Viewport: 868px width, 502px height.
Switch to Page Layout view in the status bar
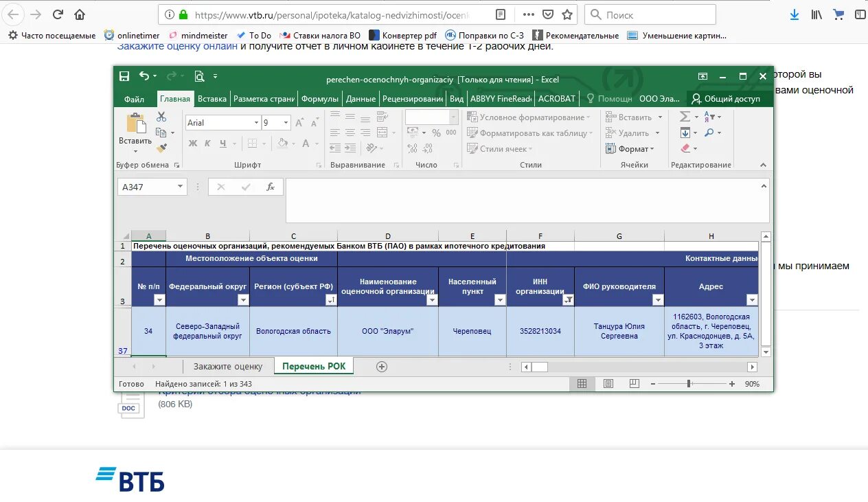(x=608, y=384)
